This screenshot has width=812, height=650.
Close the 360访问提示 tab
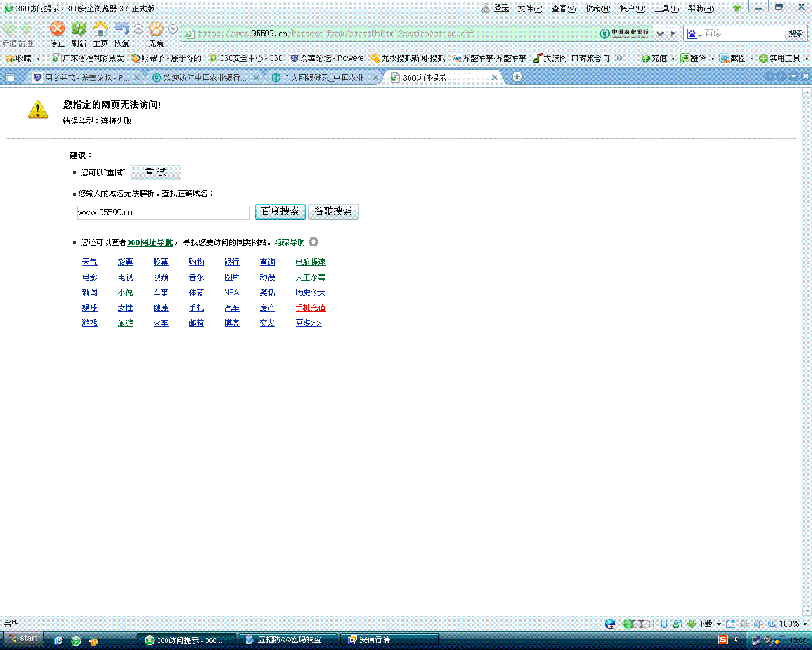click(495, 77)
